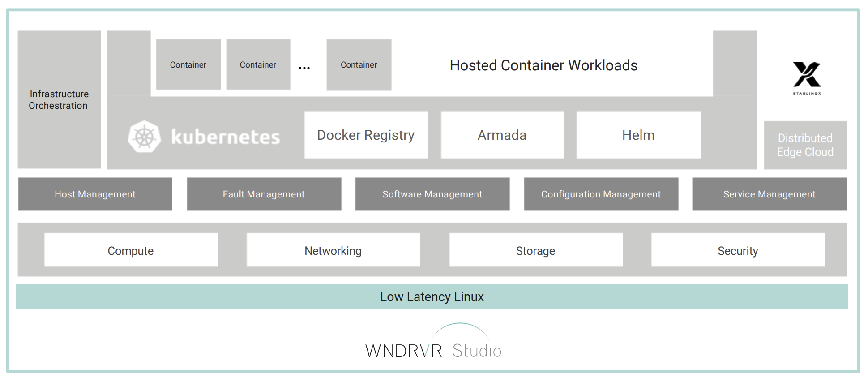
Task: Select the Networking box
Action: pos(333,250)
